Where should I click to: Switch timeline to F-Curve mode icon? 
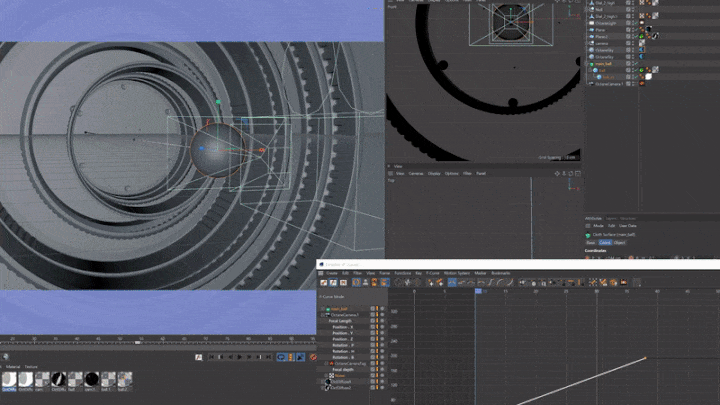[333, 282]
